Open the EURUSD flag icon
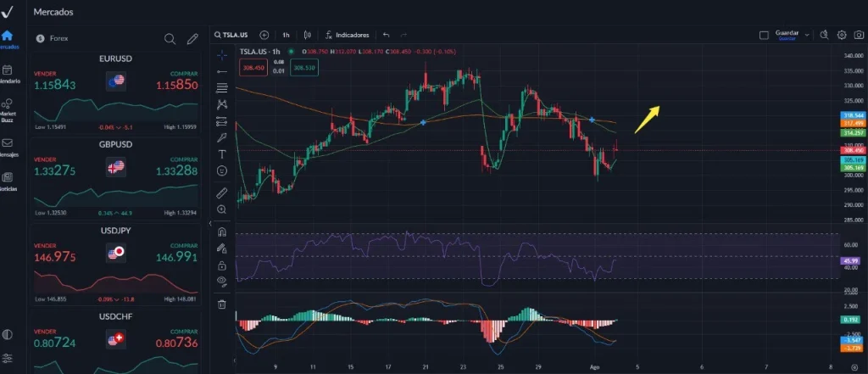The width and height of the screenshot is (868, 374). coord(115,81)
